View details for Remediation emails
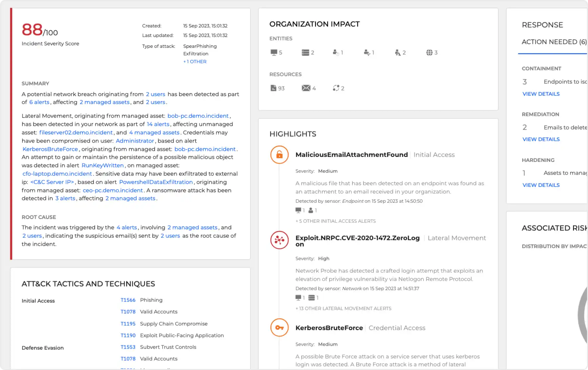 click(x=541, y=139)
